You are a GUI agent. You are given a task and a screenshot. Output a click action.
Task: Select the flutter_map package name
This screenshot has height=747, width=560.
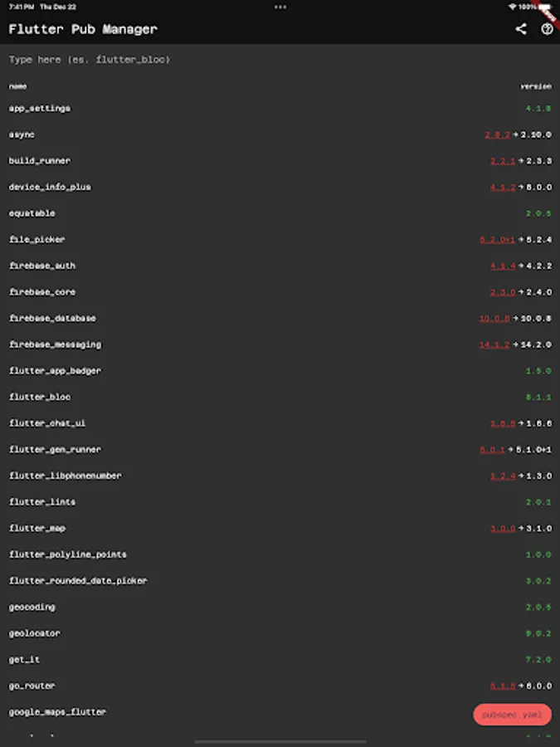click(x=37, y=529)
